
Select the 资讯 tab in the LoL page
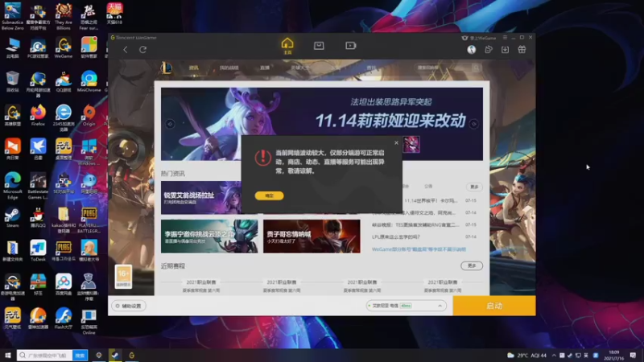point(194,68)
